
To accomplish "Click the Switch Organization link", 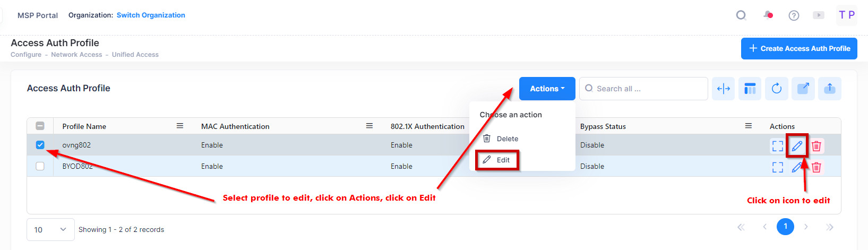I will tap(151, 15).
